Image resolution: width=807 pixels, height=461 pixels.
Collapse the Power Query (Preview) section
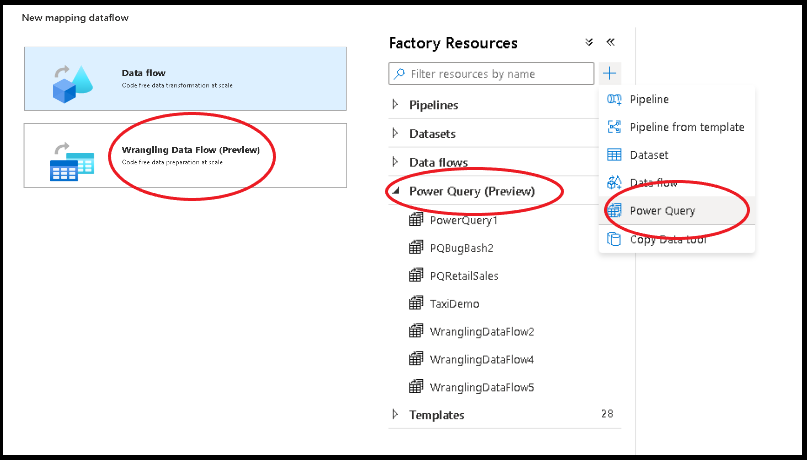[x=395, y=191]
